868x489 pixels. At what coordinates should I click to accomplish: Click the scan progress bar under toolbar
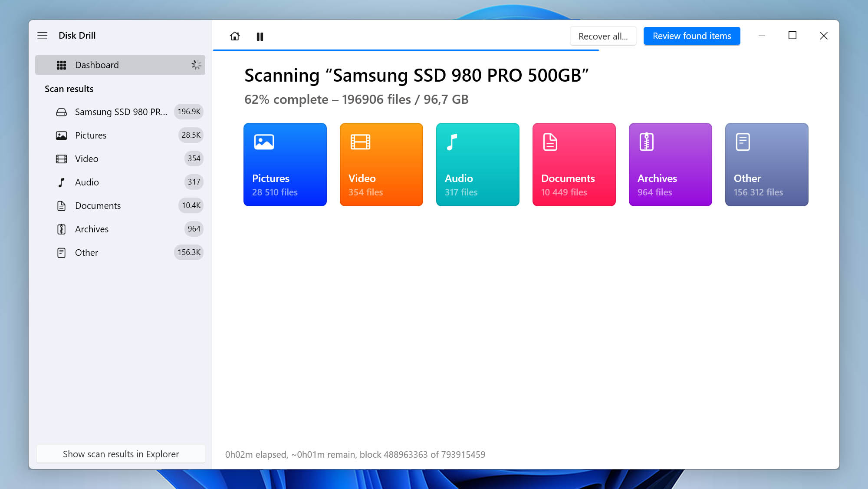click(x=406, y=50)
